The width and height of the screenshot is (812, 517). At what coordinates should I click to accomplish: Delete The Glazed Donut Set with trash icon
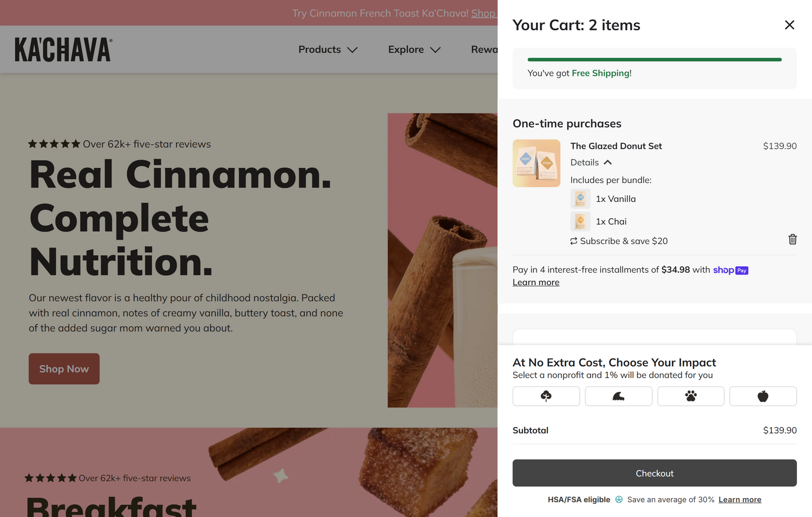792,239
